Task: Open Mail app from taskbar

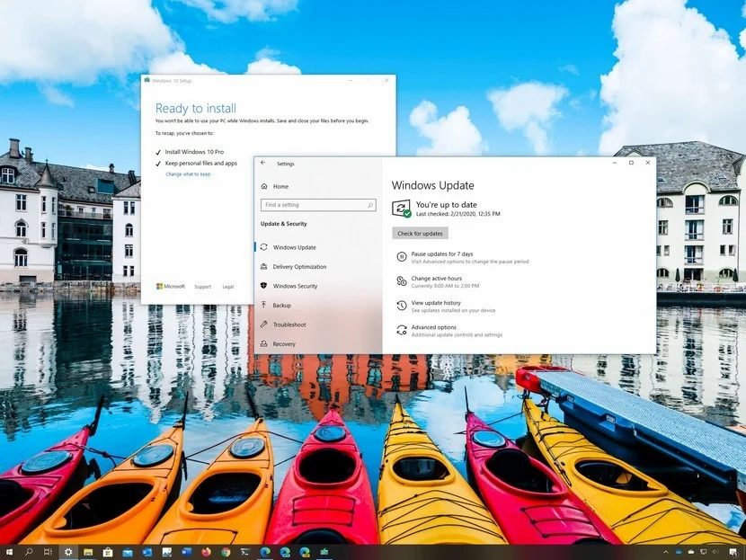Action: coord(128,552)
